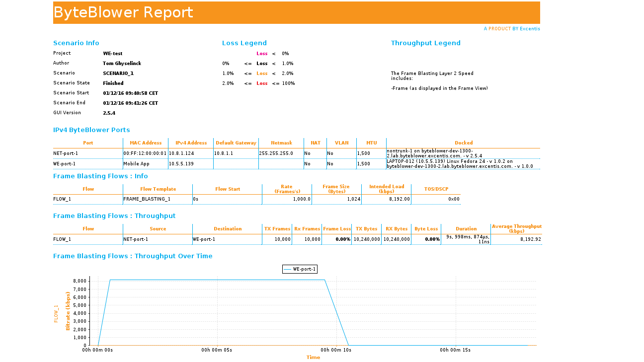Click the Throughput Legend heading
644x362 pixels.
tap(425, 43)
